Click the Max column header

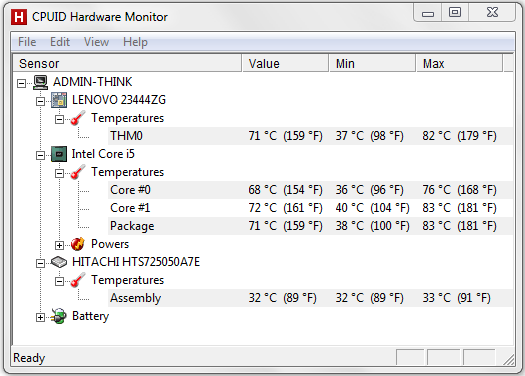(x=459, y=63)
